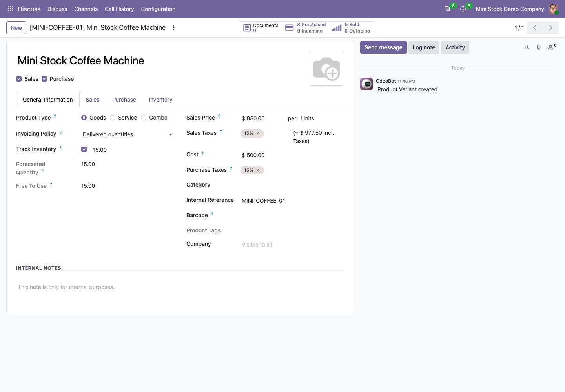Open the apps grid menu icon

pyautogui.click(x=11, y=9)
